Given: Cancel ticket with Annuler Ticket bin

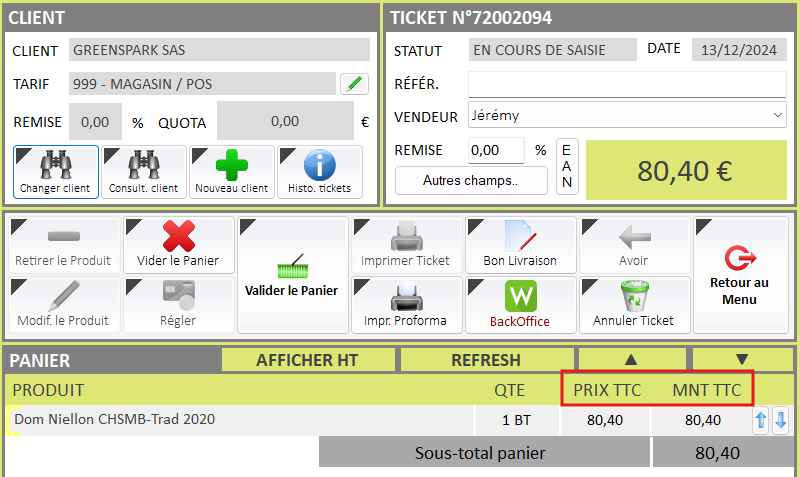Looking at the screenshot, I should tap(633, 297).
